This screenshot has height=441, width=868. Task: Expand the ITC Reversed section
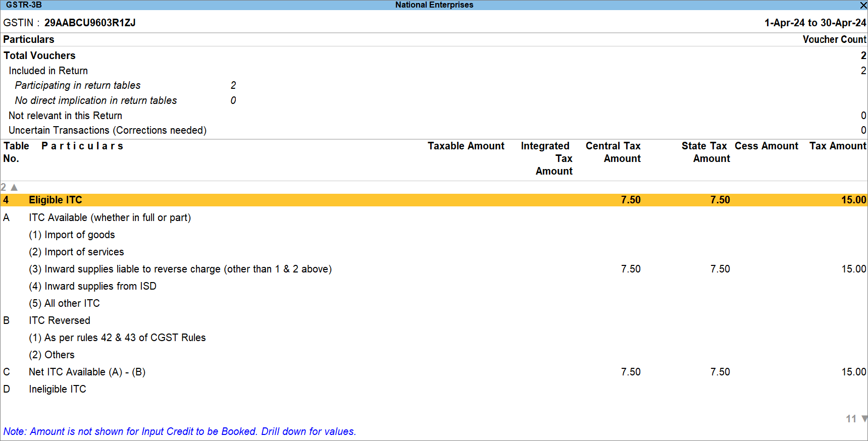(x=60, y=320)
